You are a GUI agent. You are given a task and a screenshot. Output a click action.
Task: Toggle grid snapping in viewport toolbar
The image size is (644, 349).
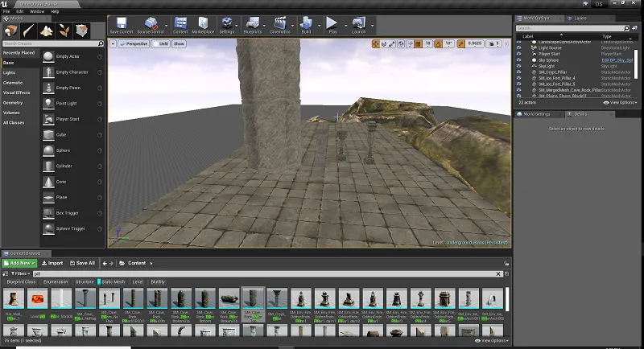pos(418,44)
